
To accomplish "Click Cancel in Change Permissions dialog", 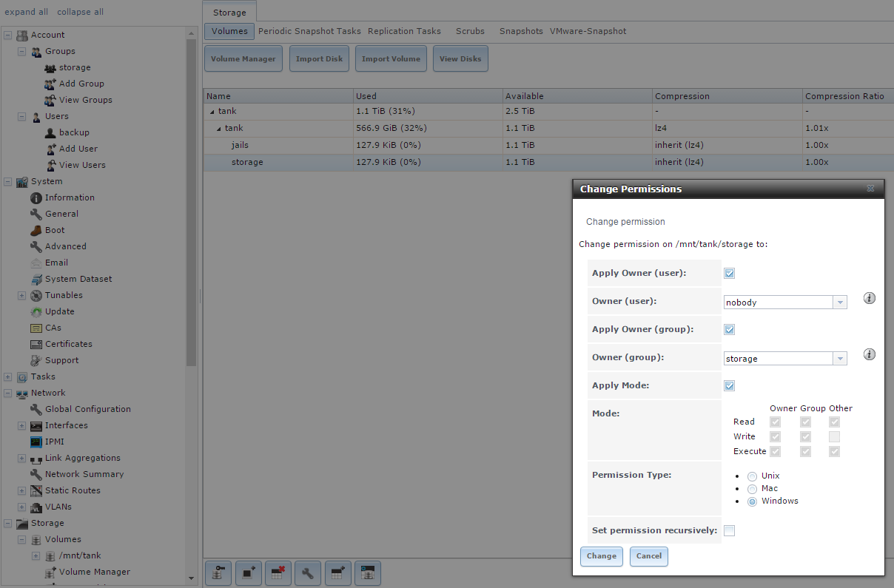I will pyautogui.click(x=649, y=556).
